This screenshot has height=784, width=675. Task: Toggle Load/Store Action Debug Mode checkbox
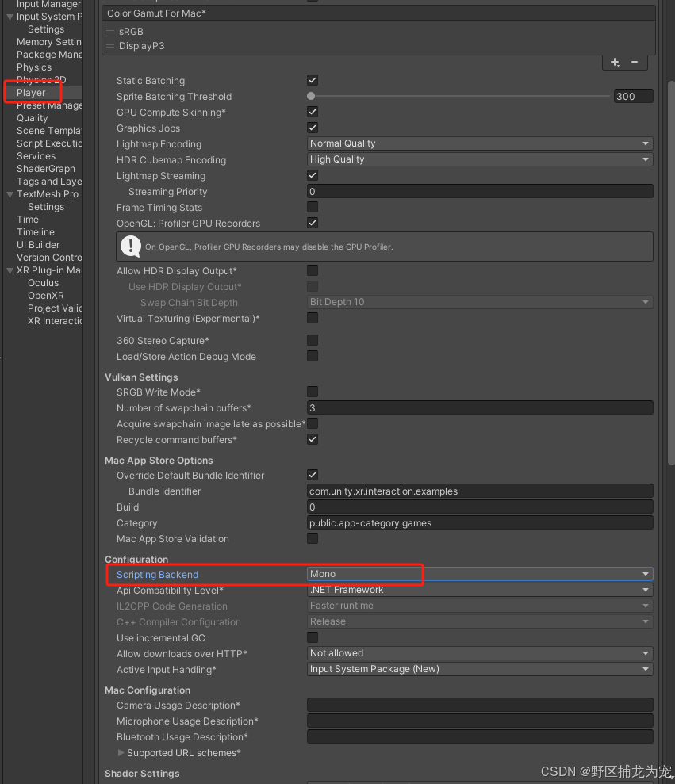(313, 356)
